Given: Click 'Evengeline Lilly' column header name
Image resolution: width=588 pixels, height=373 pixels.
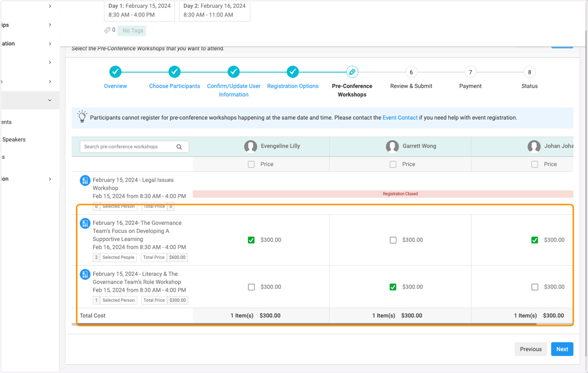Looking at the screenshot, I should [x=280, y=146].
